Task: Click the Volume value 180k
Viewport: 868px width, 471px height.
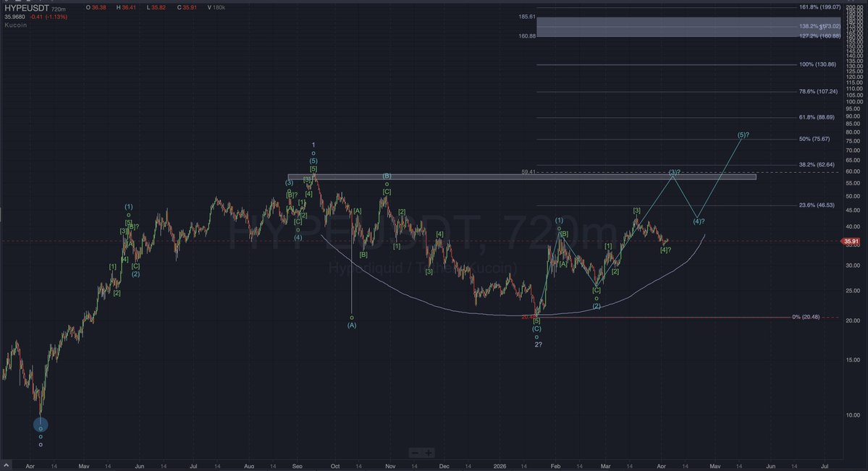Action: 219,8
